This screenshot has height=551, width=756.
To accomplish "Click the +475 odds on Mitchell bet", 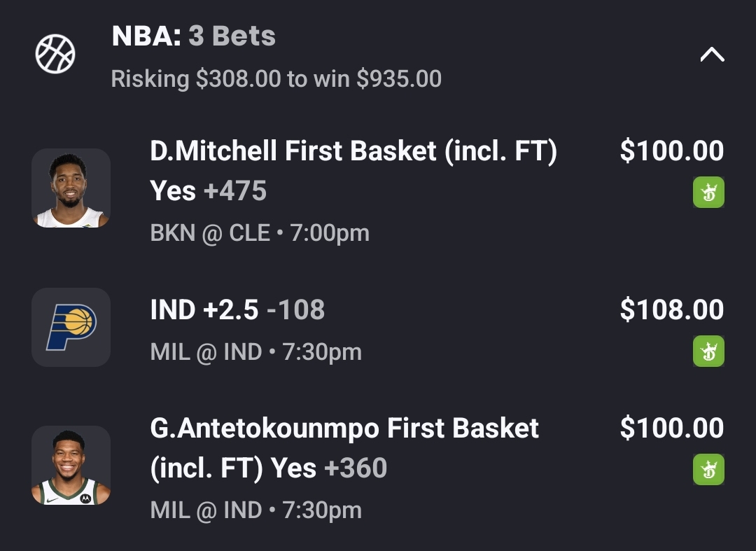I will click(235, 190).
